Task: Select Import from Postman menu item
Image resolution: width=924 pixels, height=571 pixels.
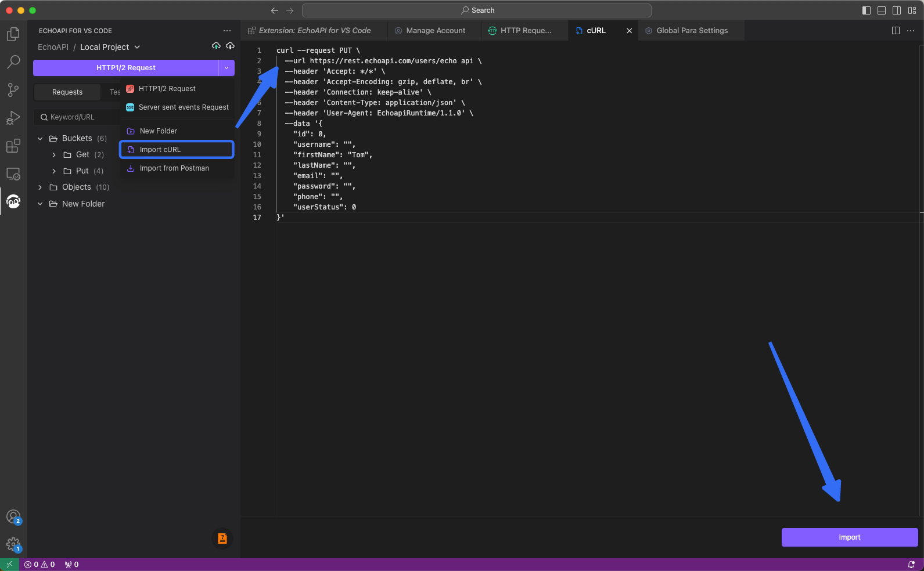Action: [177, 168]
